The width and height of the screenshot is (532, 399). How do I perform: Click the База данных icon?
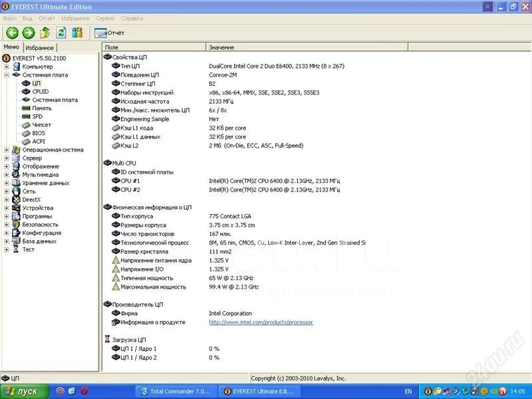pyautogui.click(x=16, y=241)
